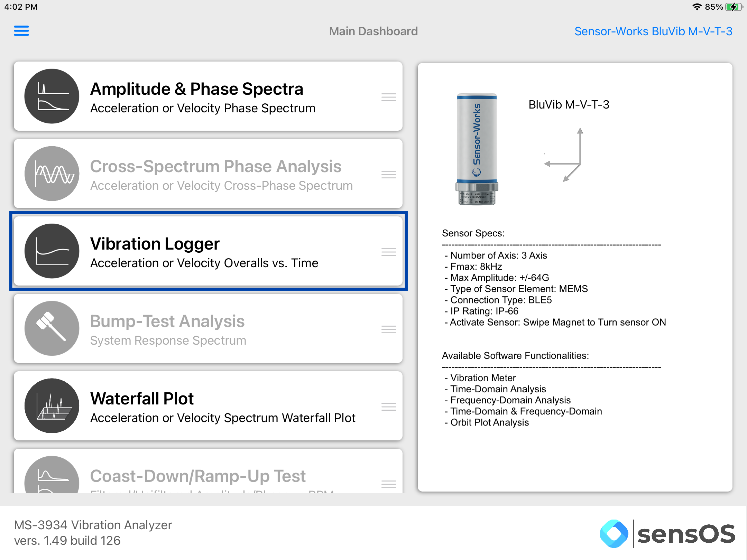Click the Vibration Logger curve icon
Viewport: 747px width, 560px height.
52,251
